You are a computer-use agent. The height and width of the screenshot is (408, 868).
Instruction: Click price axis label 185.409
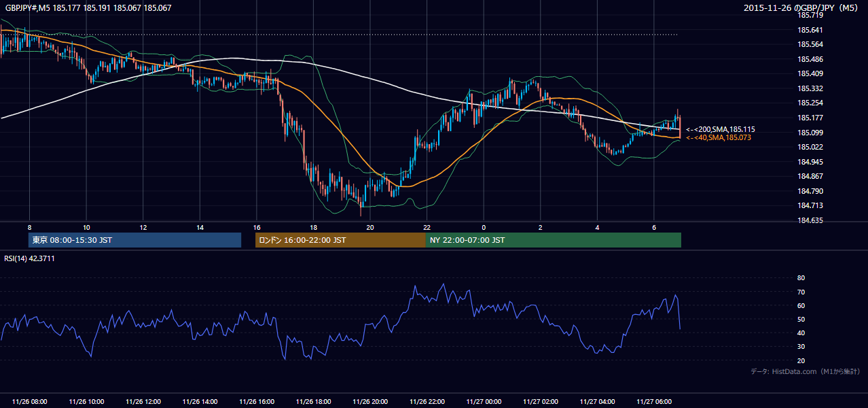[810, 74]
